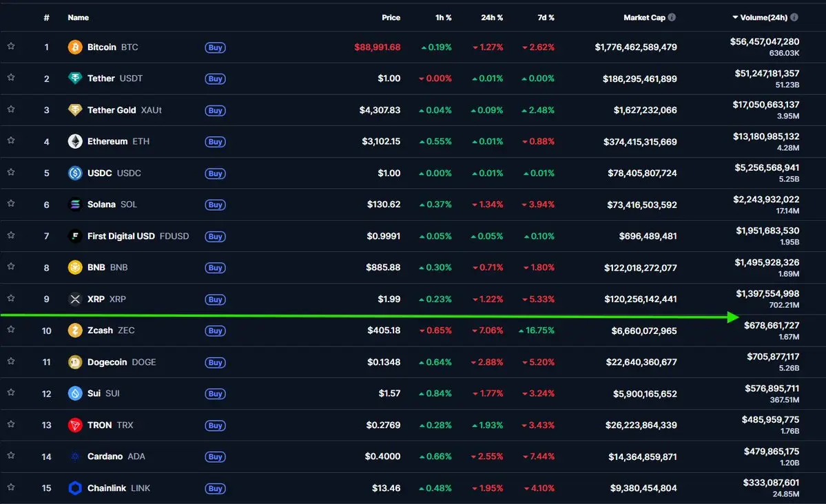826x504 pixels.
Task: Click Buy button for TRON
Action: click(x=215, y=426)
